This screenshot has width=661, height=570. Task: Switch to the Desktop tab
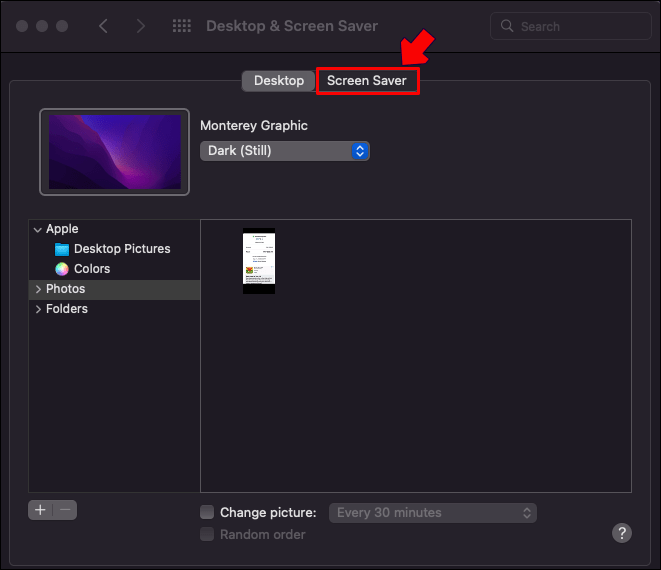pos(279,81)
